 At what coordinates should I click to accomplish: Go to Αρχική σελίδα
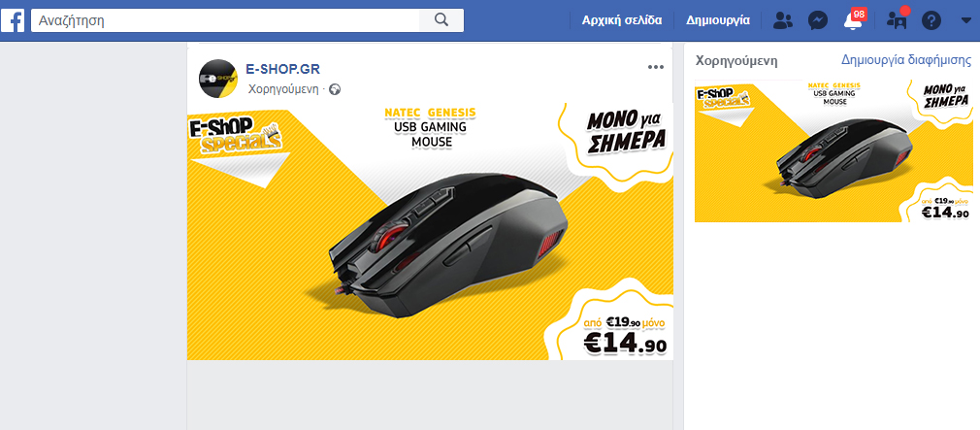click(622, 20)
